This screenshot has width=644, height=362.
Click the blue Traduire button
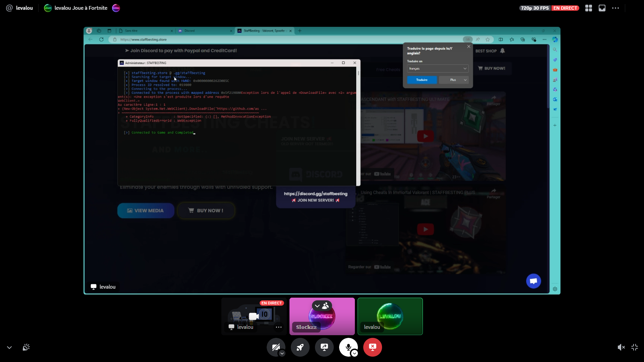point(422,80)
